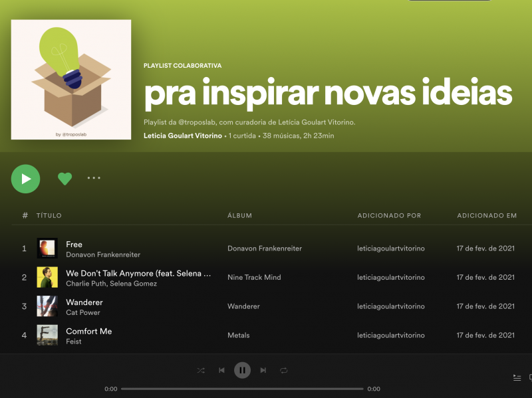The width and height of the screenshot is (532, 398).
Task: Play the playlist with green play button
Action: [x=25, y=179]
